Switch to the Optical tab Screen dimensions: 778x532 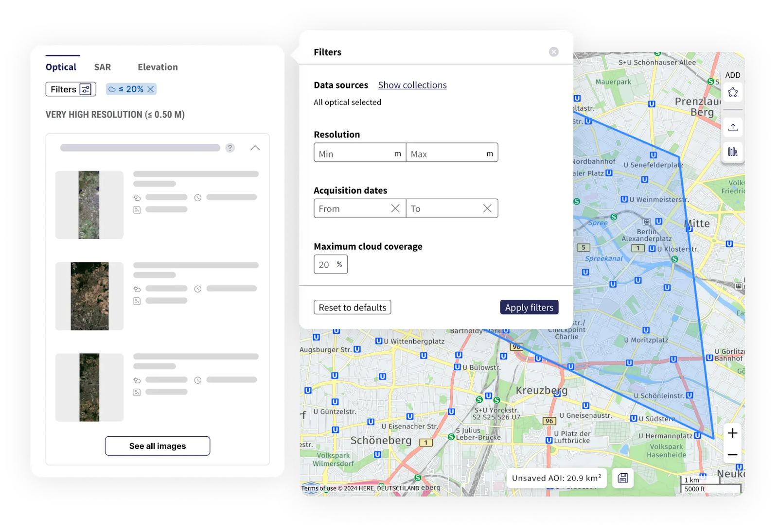point(61,67)
